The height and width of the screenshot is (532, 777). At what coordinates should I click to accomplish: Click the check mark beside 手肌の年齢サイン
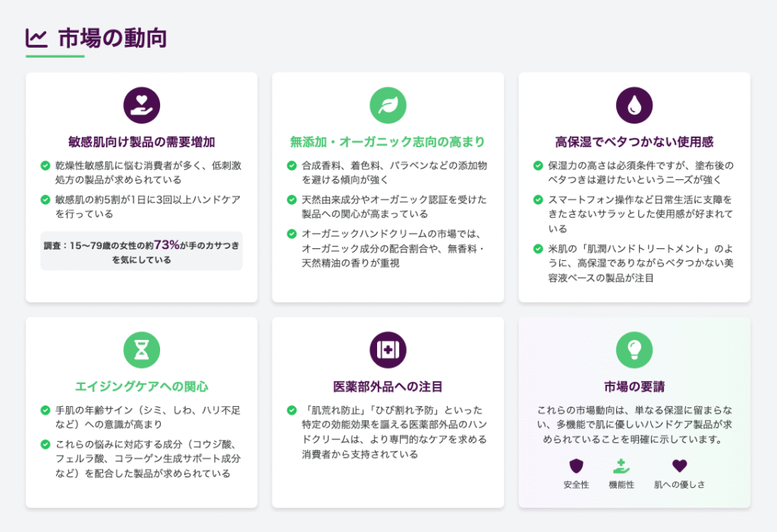(46, 411)
